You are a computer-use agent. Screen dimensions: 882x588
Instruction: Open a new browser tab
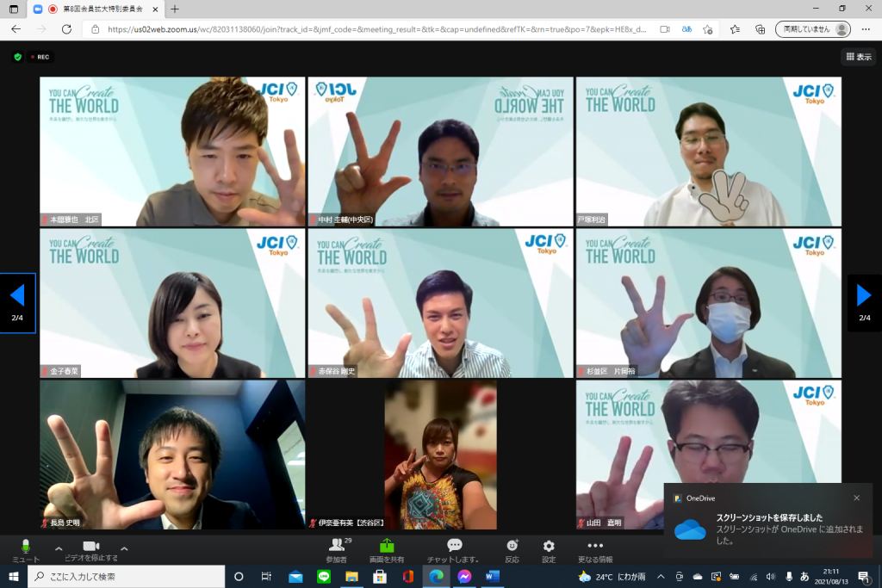click(175, 9)
